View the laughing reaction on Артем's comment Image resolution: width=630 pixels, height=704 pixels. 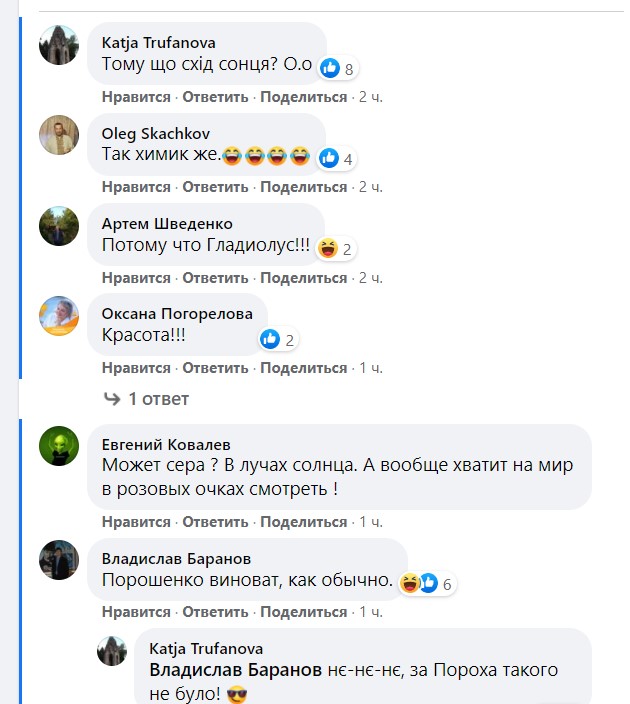tap(336, 249)
